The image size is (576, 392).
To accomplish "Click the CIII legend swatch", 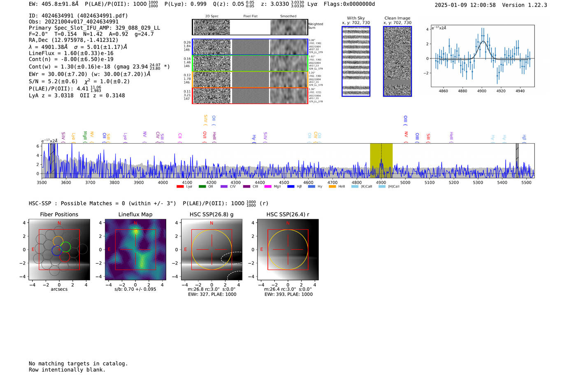I will [x=246, y=186].
